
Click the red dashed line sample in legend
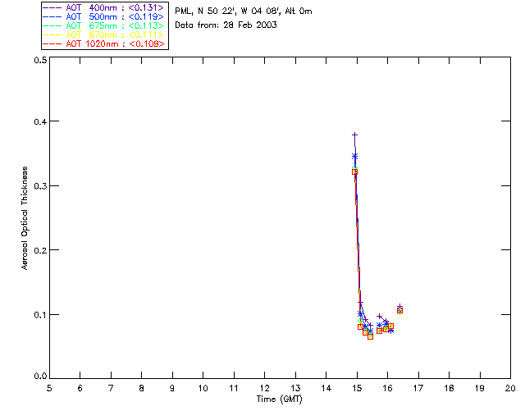pos(52,43)
